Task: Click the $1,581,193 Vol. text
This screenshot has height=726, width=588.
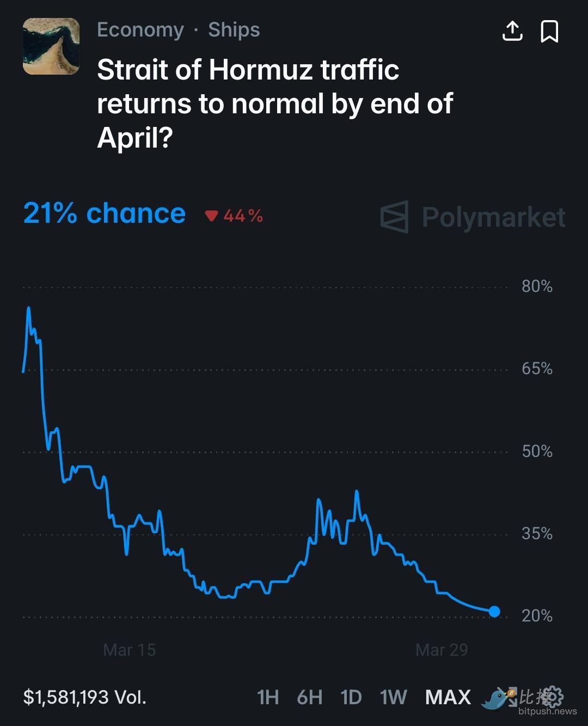Action: [x=84, y=697]
